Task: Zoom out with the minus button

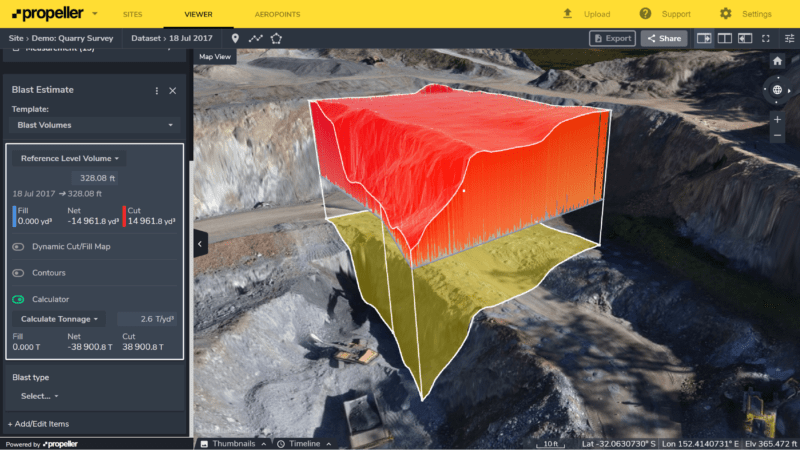Action: coord(777,136)
